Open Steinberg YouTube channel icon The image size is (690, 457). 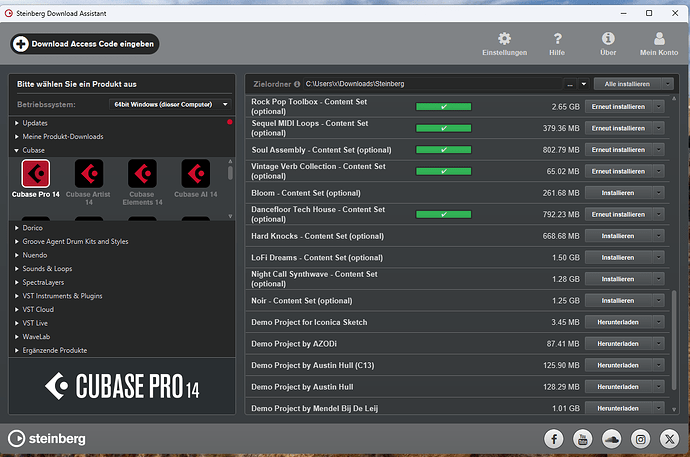click(x=583, y=439)
